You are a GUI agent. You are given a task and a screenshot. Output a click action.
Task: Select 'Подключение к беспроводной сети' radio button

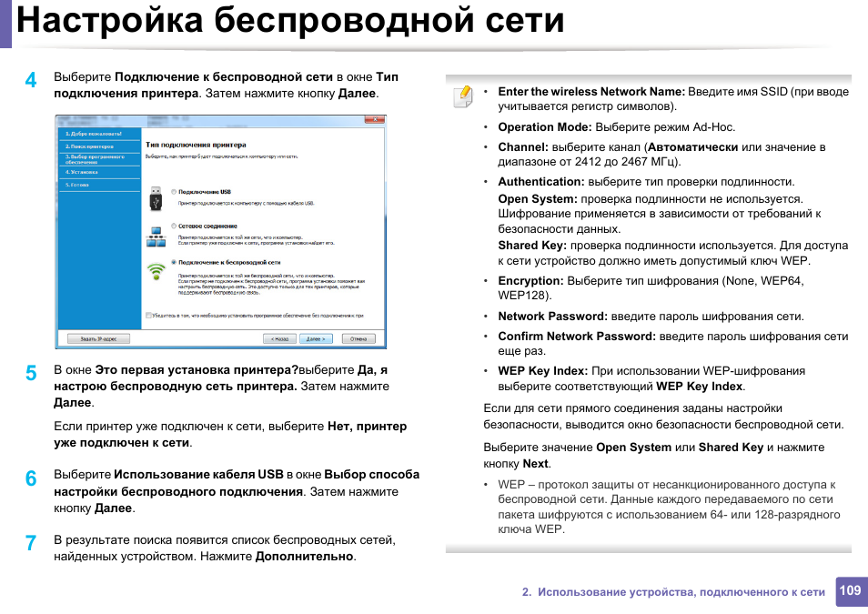(174, 261)
